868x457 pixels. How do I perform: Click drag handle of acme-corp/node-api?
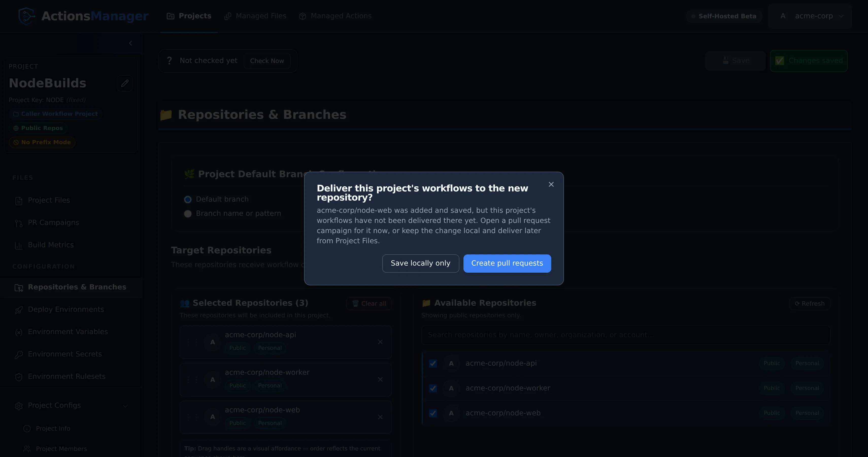click(192, 342)
